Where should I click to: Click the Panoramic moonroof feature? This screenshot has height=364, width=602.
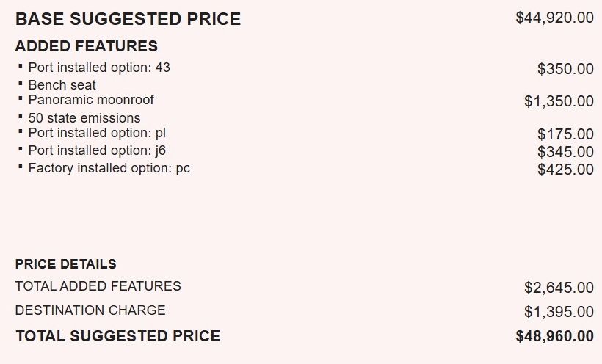(91, 100)
